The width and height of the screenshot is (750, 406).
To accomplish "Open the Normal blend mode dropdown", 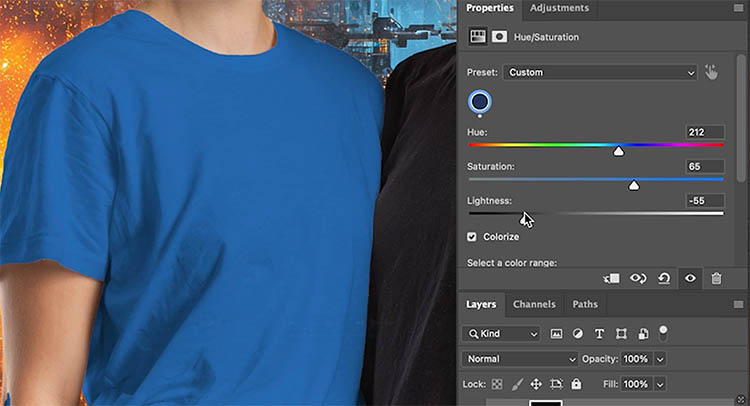I will (x=520, y=359).
